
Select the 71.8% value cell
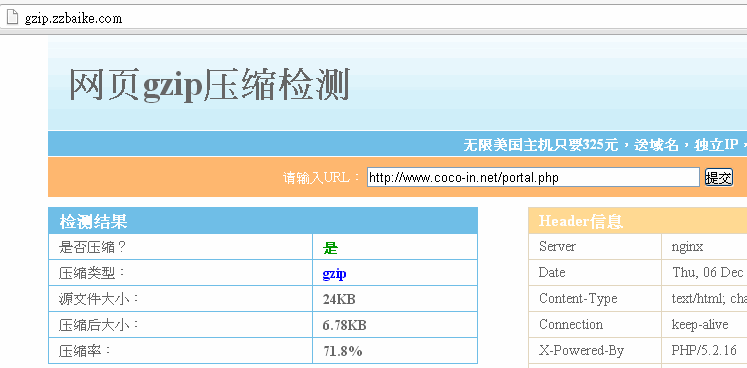(395, 351)
